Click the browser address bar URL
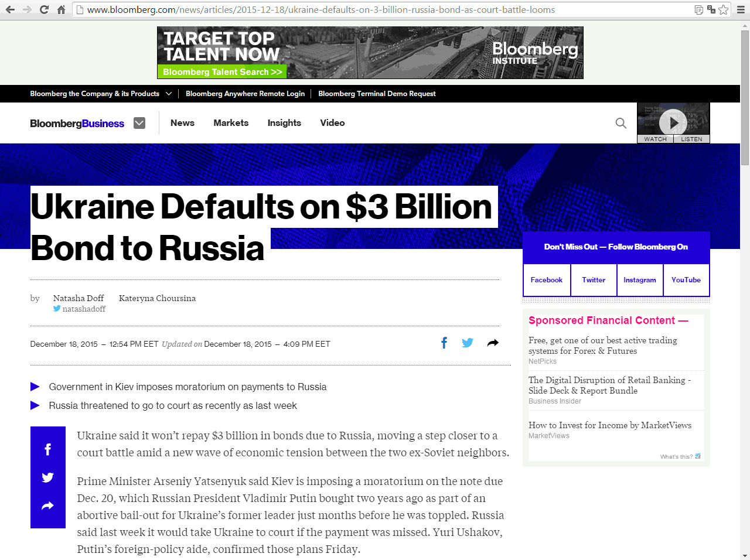This screenshot has width=750, height=560. [321, 9]
